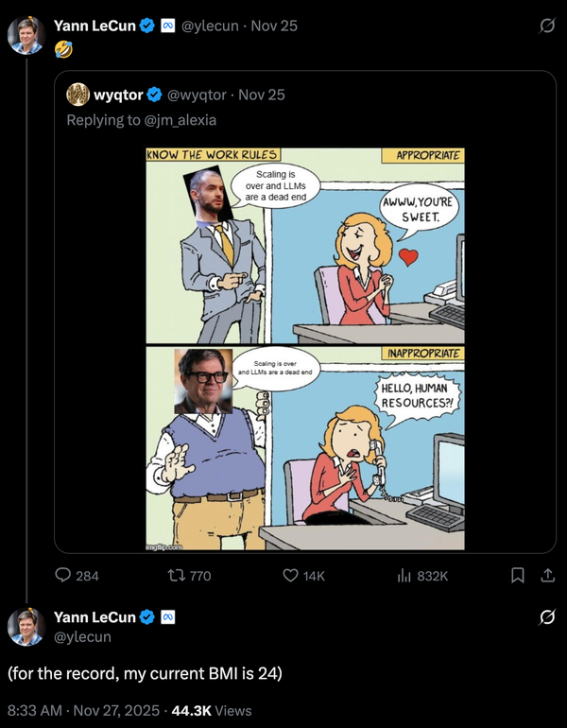Open the @wyqtor handle link
567x728 pixels.
pyautogui.click(x=197, y=95)
